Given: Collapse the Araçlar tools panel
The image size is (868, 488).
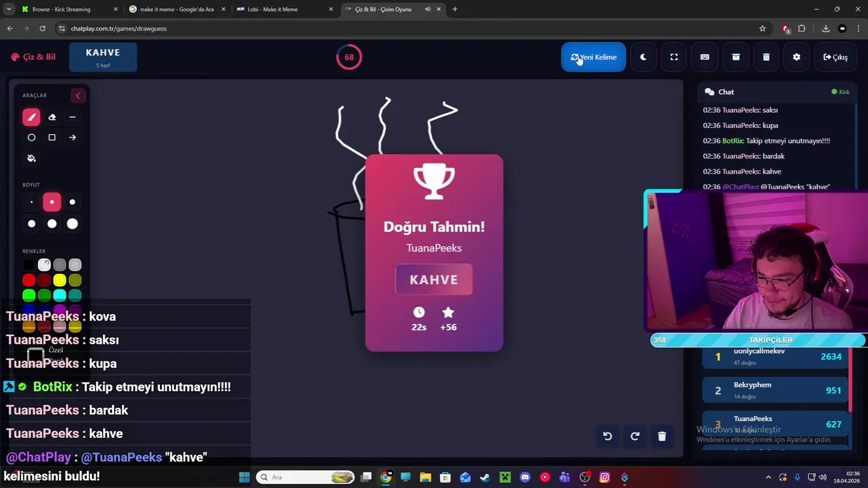Looking at the screenshot, I should 77,96.
